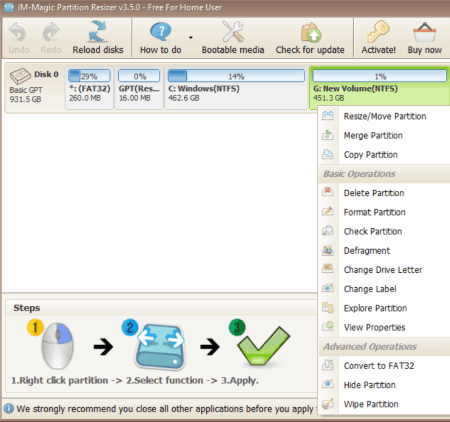Viewport: 450px width, 422px height.
Task: Click the 29% usage bar of FAT32
Action: (89, 76)
